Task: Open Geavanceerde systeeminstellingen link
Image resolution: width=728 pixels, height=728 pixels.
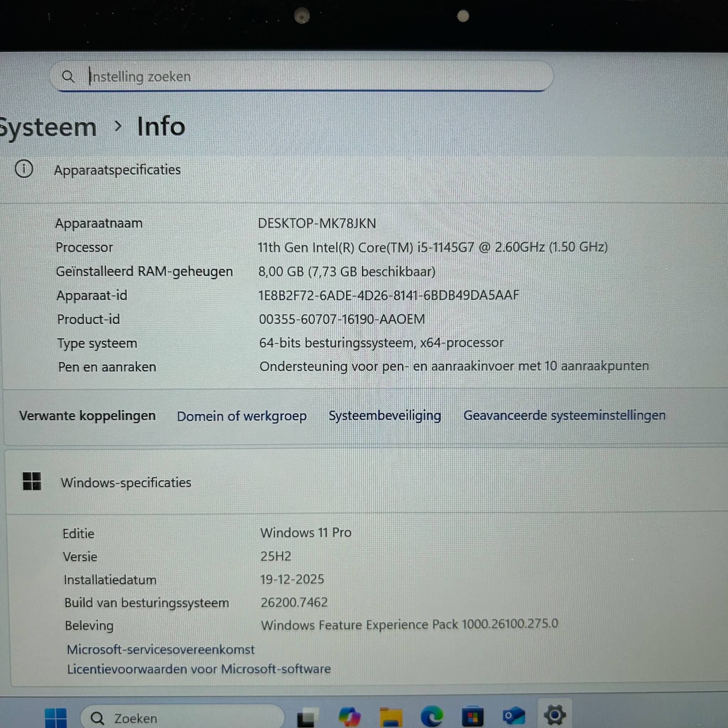Action: (564, 415)
